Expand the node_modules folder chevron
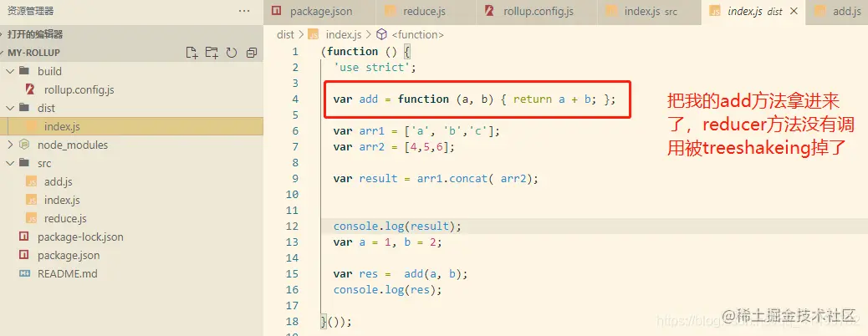This screenshot has width=868, height=336. pyautogui.click(x=10, y=145)
